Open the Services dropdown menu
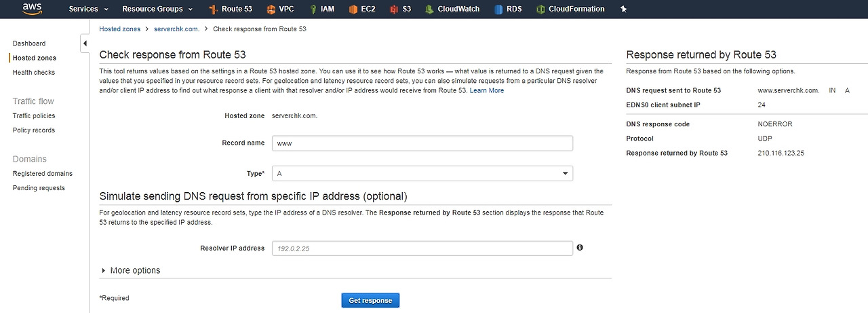This screenshot has height=313, width=868. point(88,9)
